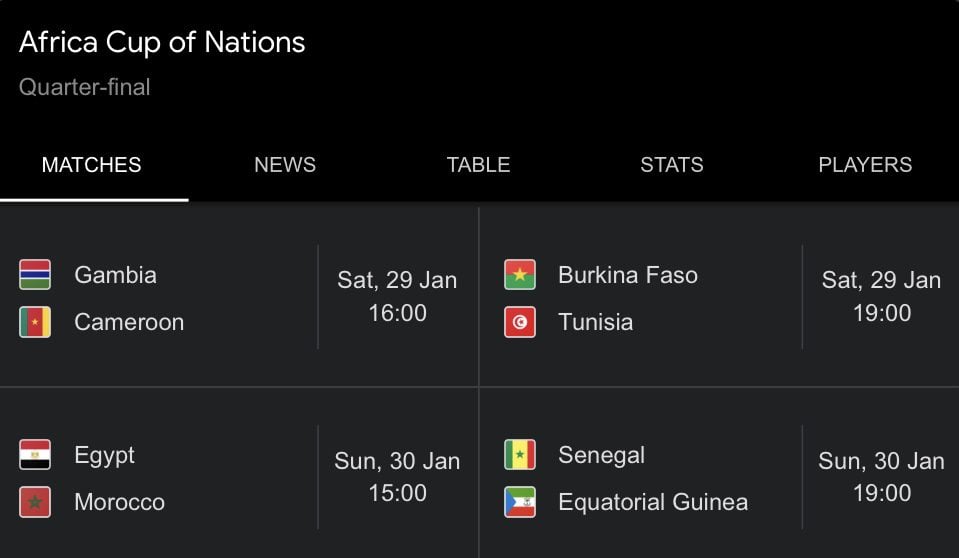Click the Equatorial Guinea flag icon
The height and width of the screenshot is (558, 959).
(520, 502)
